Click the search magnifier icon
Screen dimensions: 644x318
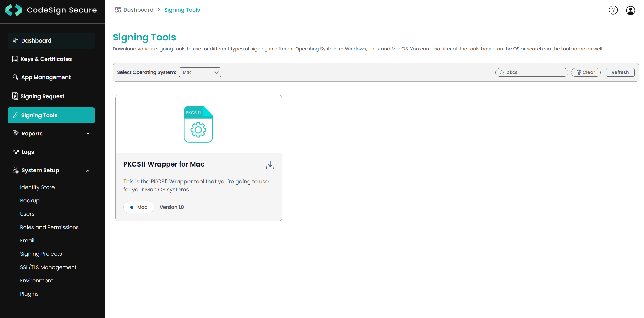point(502,73)
